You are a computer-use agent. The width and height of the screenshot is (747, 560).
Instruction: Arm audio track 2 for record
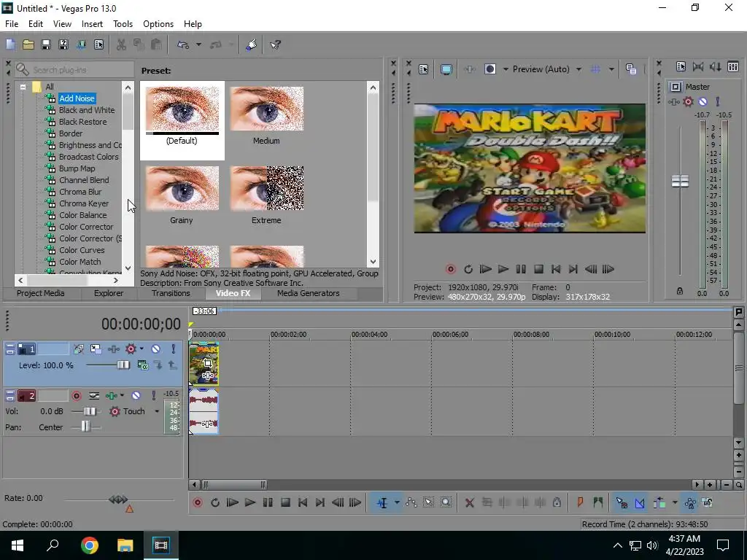tap(76, 396)
